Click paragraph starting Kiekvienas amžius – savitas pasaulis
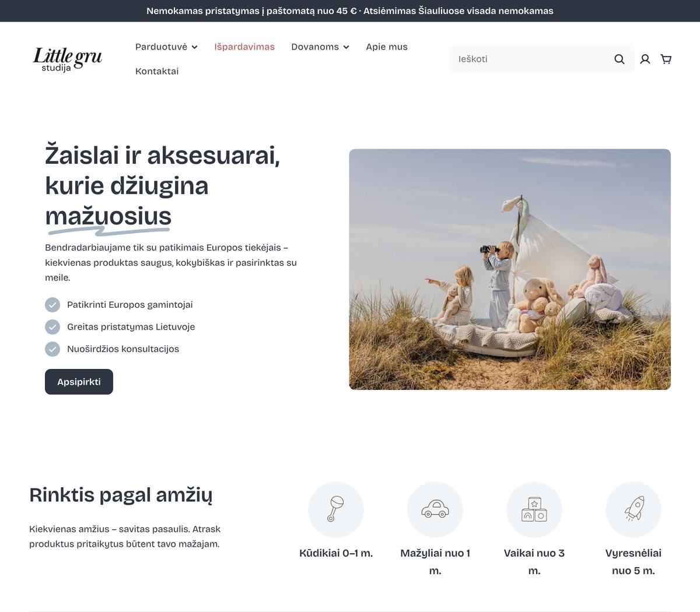 pyautogui.click(x=125, y=537)
